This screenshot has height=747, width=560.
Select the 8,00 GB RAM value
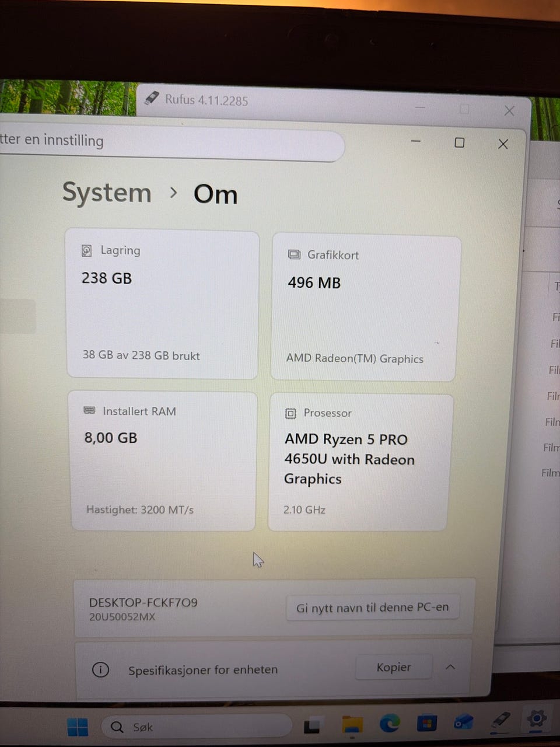coord(111,438)
